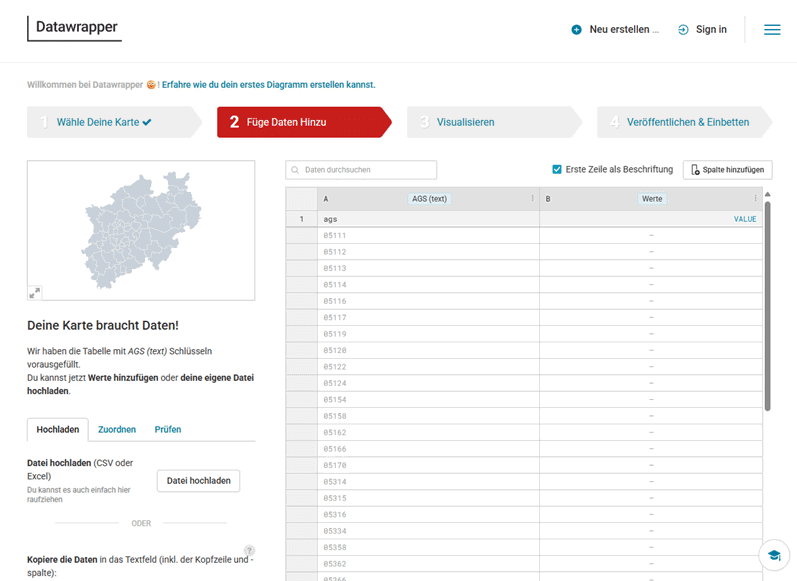Select cell 05314
The image size is (797, 581).
(428, 482)
